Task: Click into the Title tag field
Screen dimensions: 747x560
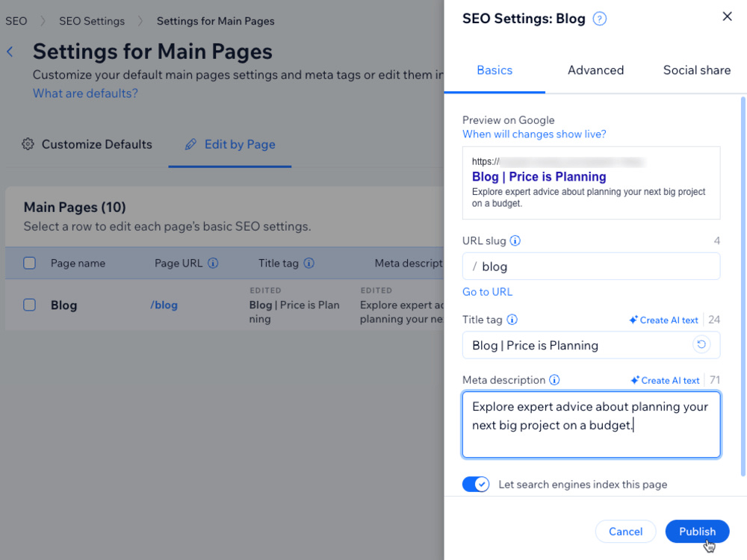Action: [x=591, y=345]
